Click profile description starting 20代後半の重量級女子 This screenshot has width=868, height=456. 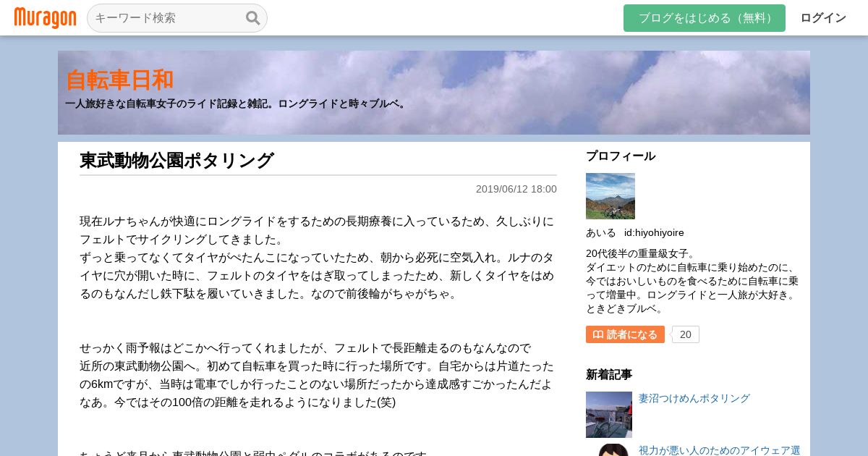coord(692,281)
